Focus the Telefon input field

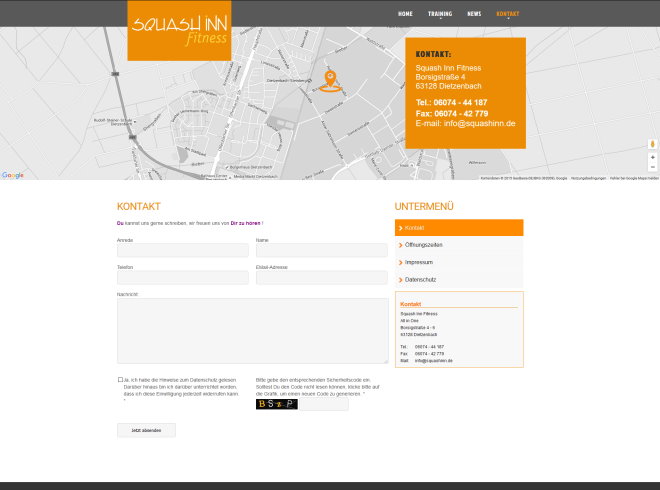coord(183,277)
